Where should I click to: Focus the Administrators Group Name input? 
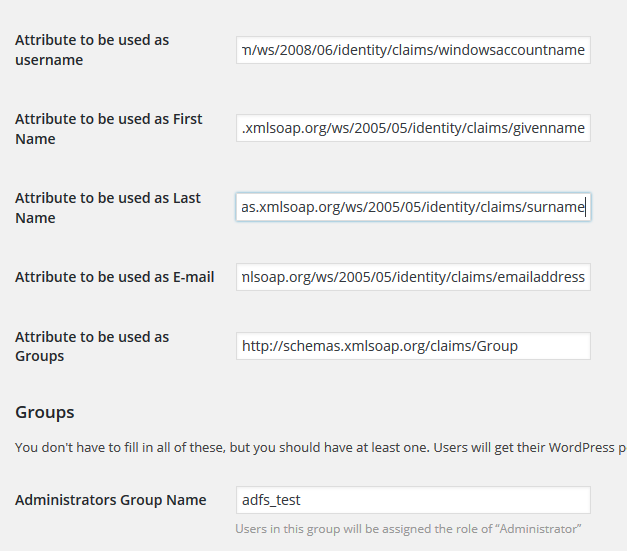(x=413, y=500)
